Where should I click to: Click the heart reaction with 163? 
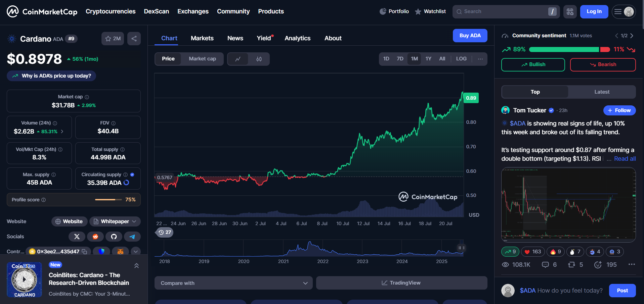(533, 252)
